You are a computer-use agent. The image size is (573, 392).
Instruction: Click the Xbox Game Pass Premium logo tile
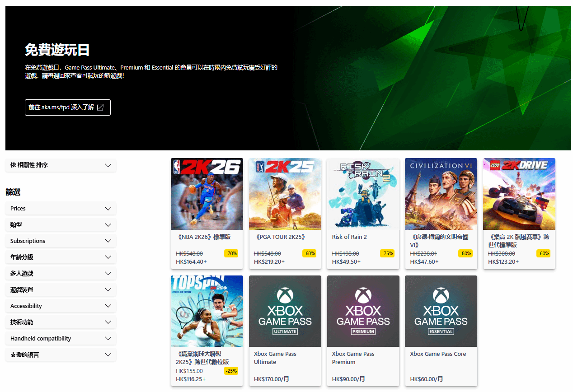tap(363, 311)
